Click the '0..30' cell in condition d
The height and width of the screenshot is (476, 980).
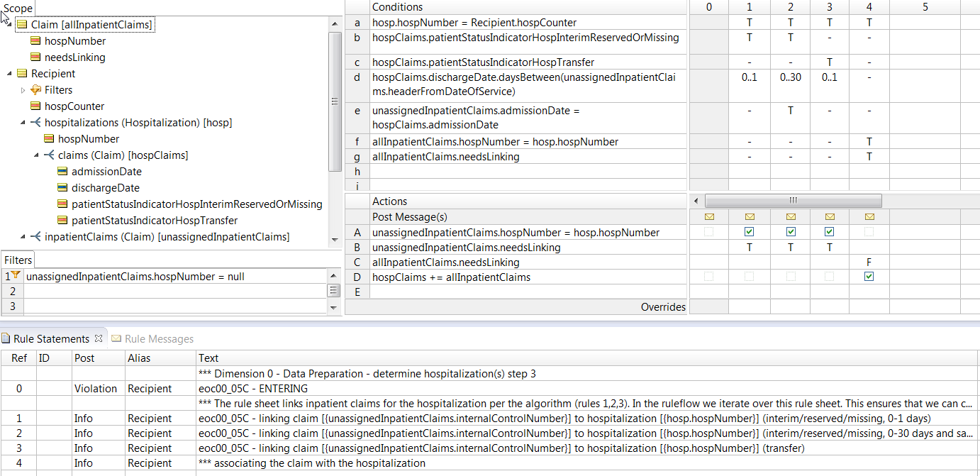[791, 77]
